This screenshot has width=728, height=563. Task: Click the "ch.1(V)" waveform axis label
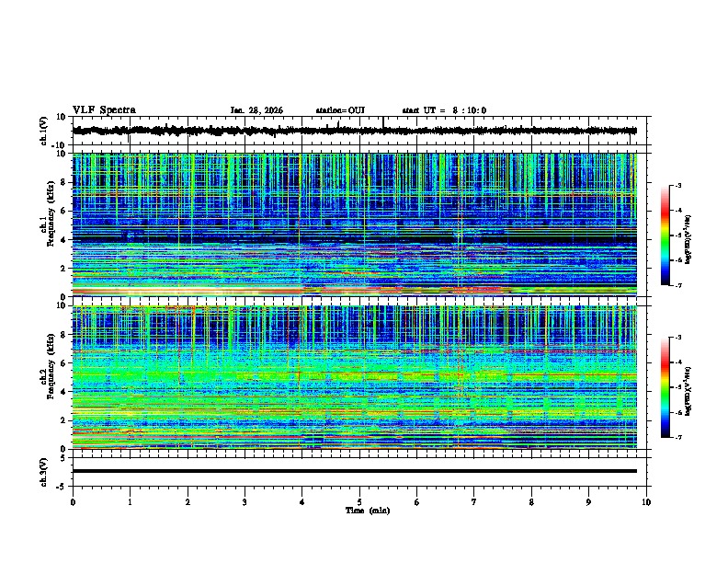(44, 131)
